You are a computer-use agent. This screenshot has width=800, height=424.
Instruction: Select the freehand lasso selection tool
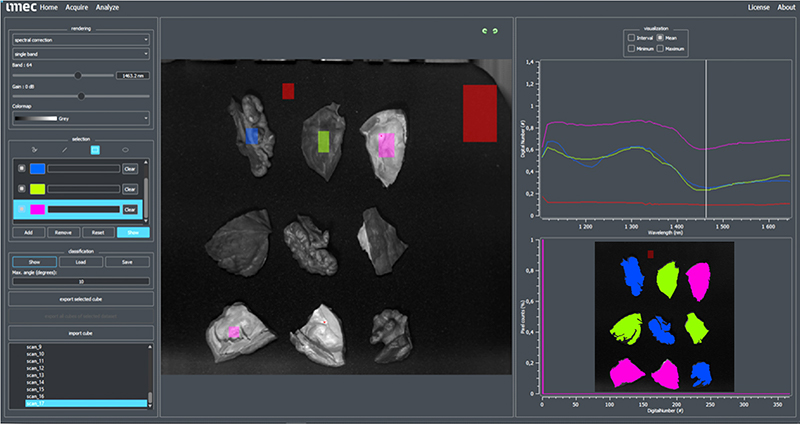click(33, 149)
